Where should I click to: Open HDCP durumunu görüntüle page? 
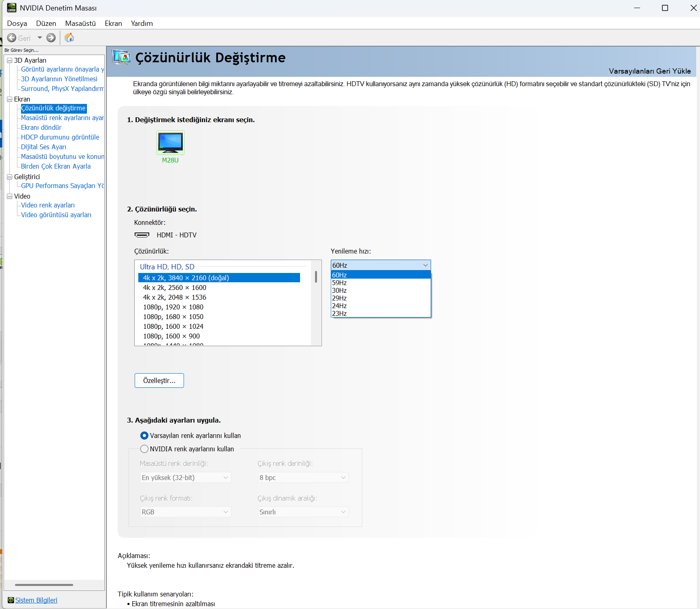point(60,137)
